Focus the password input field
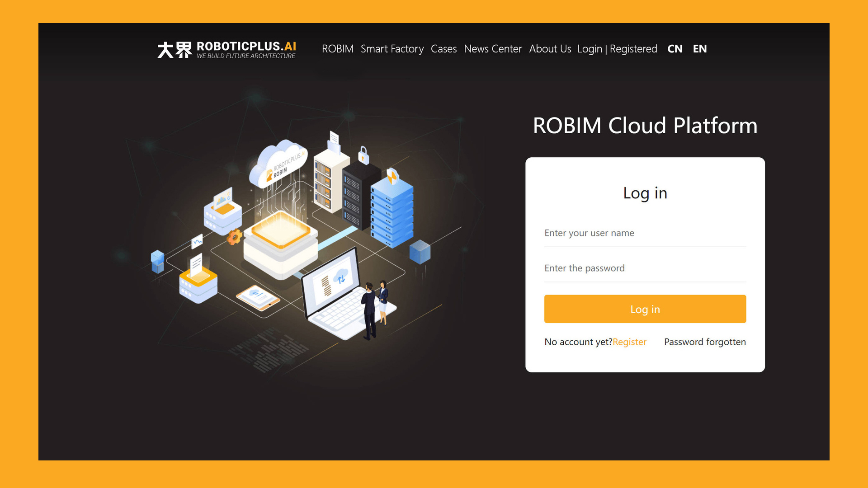Image resolution: width=868 pixels, height=488 pixels. [x=645, y=268]
